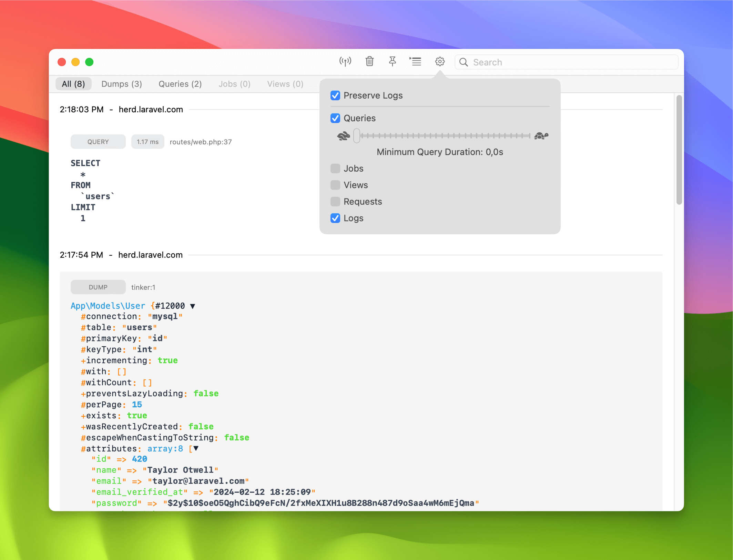Clear all entries with trash icon
733x560 pixels.
[369, 62]
